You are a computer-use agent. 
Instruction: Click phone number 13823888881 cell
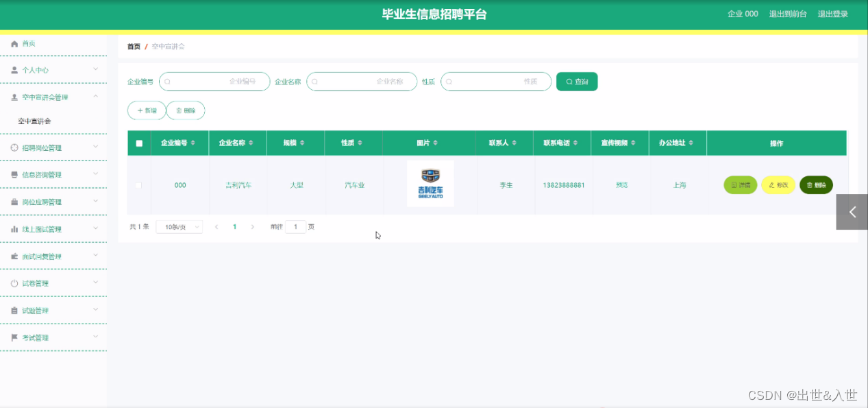[x=564, y=185]
